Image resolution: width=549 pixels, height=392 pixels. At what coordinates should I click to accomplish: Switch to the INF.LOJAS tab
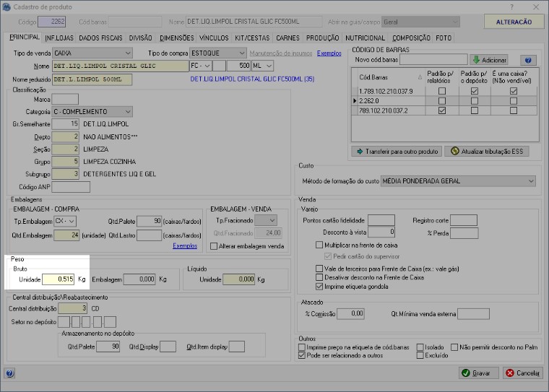tap(59, 38)
